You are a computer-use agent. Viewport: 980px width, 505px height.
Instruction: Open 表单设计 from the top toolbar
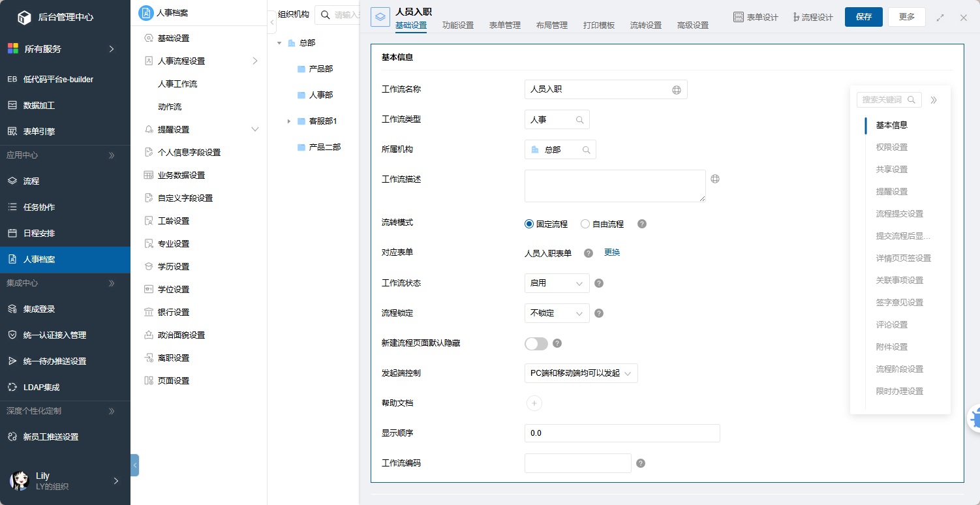756,18
